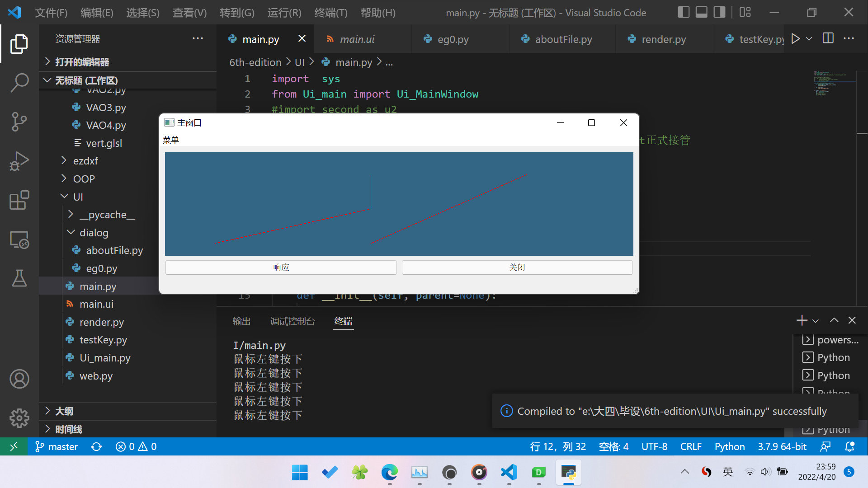Split the editor to the right
The height and width of the screenshot is (488, 868).
click(x=828, y=39)
